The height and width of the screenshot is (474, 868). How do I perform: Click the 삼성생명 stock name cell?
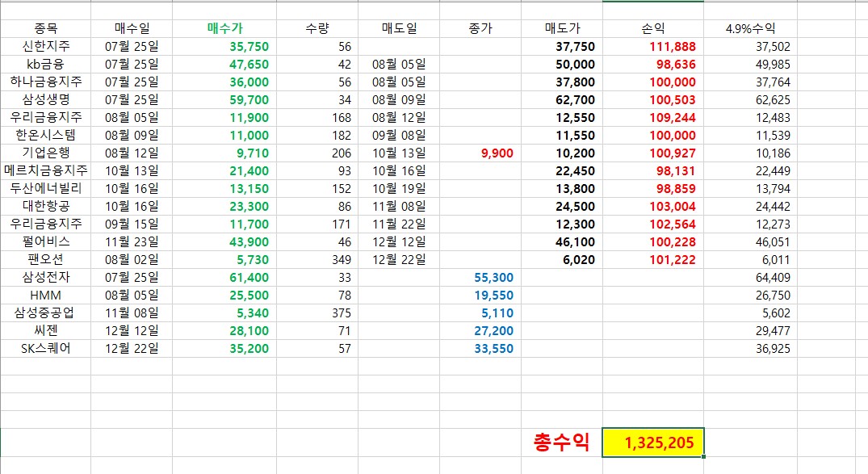pyautogui.click(x=45, y=99)
